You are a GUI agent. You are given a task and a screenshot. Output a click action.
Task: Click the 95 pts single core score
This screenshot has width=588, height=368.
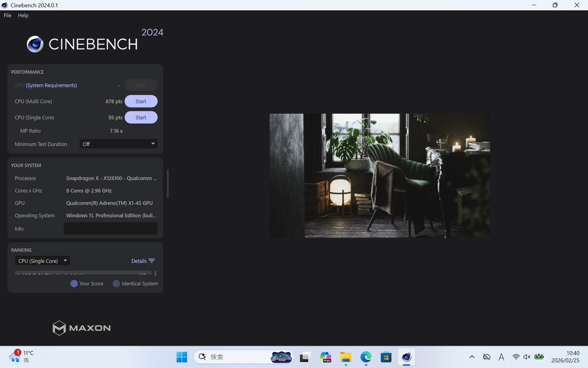116,118
